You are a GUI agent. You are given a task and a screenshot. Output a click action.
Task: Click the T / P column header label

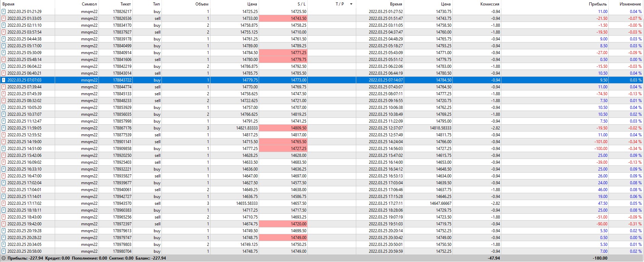point(340,4)
